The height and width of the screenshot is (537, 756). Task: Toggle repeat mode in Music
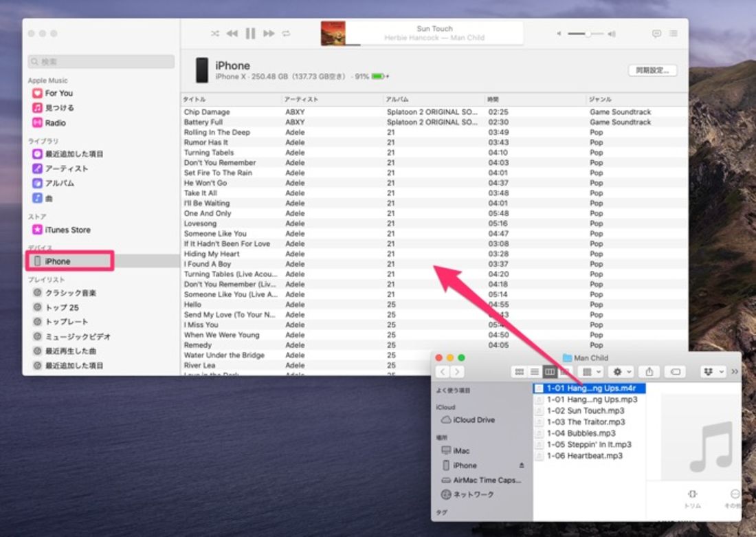click(287, 33)
